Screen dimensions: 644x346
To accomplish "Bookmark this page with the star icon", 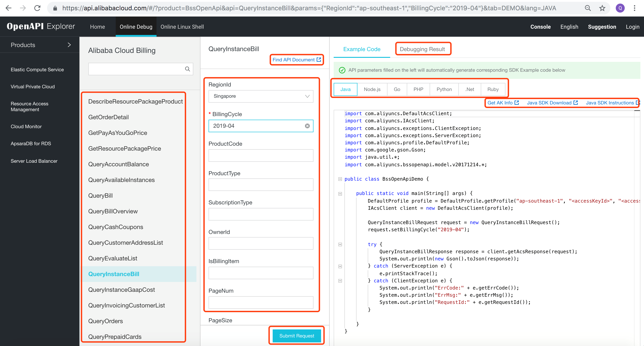I will tap(602, 8).
